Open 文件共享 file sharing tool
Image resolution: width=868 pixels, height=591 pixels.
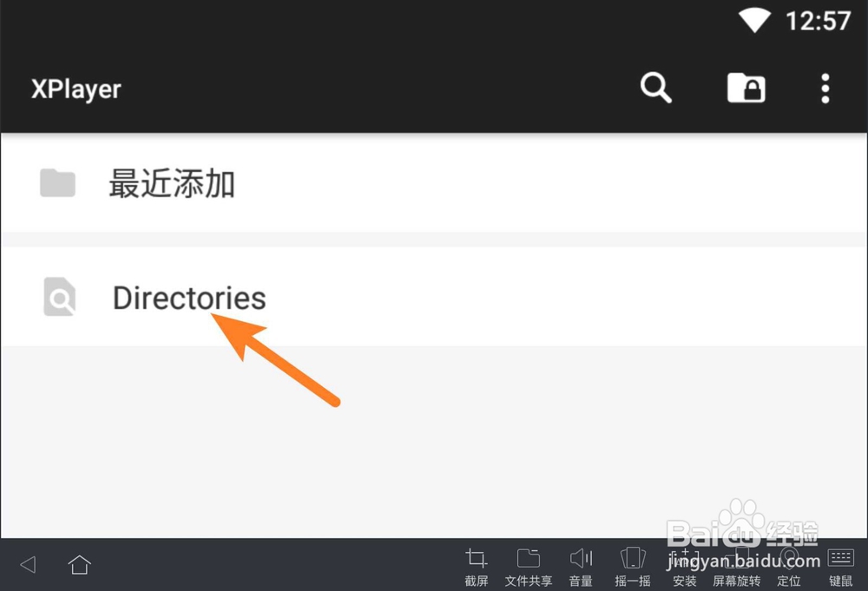point(528,567)
